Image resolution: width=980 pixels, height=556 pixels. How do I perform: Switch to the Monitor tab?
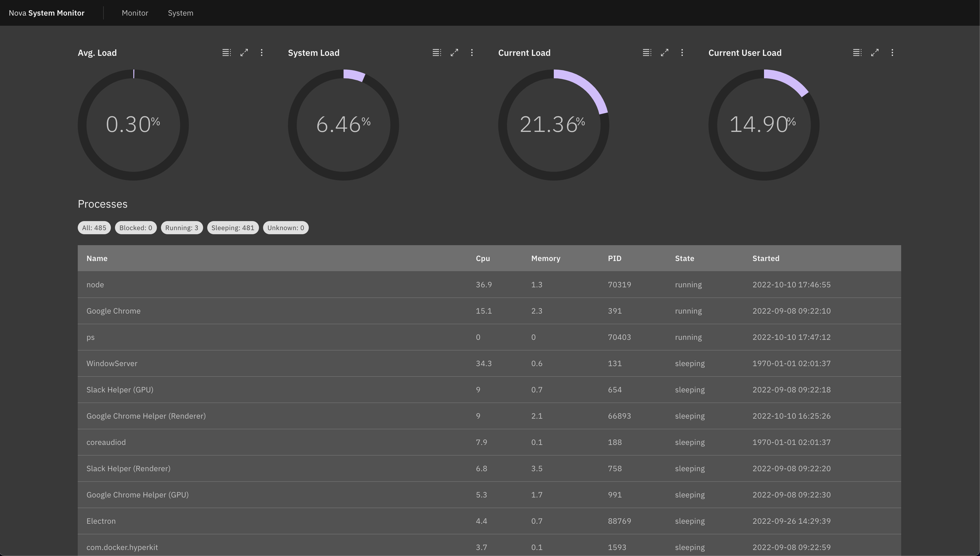click(135, 13)
